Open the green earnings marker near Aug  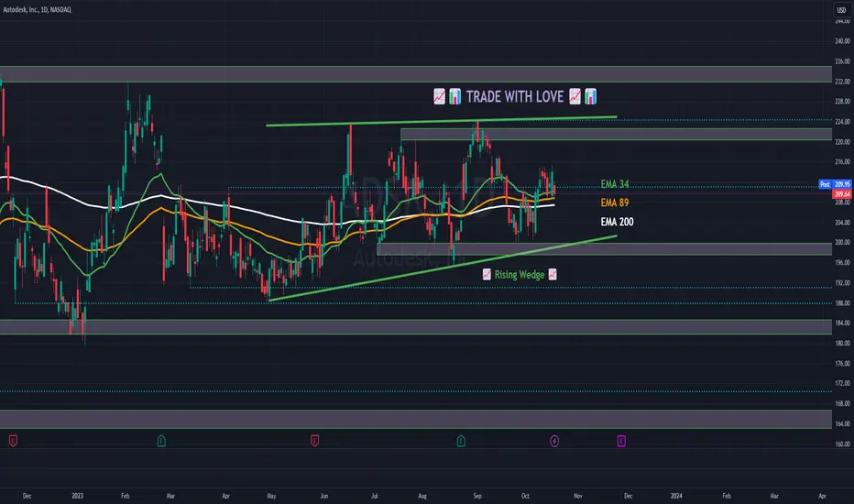[461, 441]
